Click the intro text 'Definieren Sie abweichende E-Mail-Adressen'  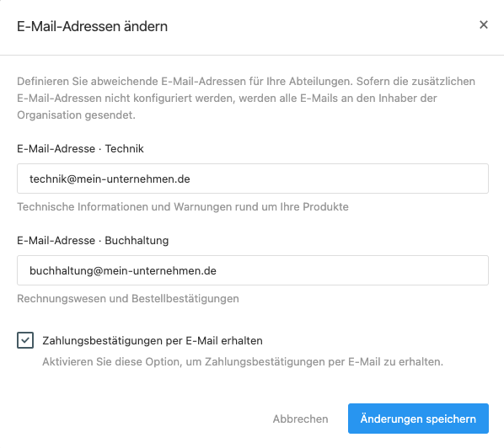131,81
